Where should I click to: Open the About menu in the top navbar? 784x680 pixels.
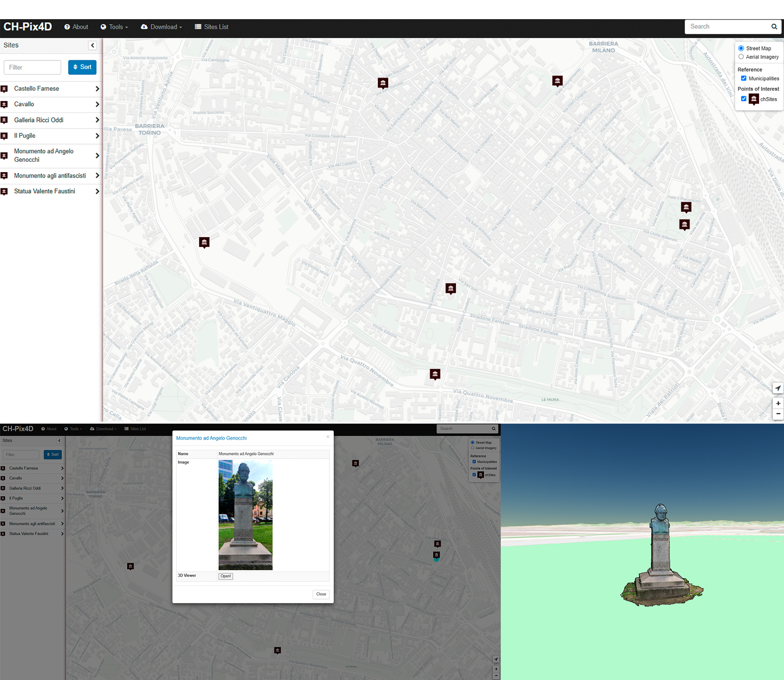click(x=76, y=27)
